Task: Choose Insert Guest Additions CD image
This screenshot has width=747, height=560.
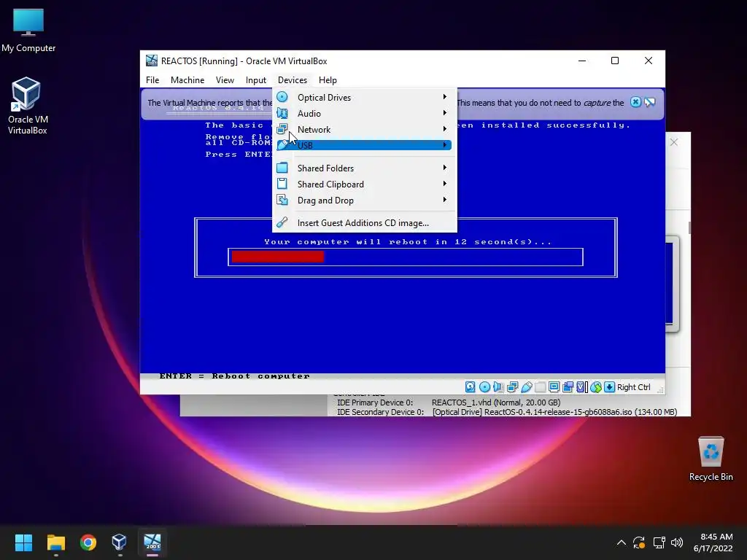Action: 364,223
